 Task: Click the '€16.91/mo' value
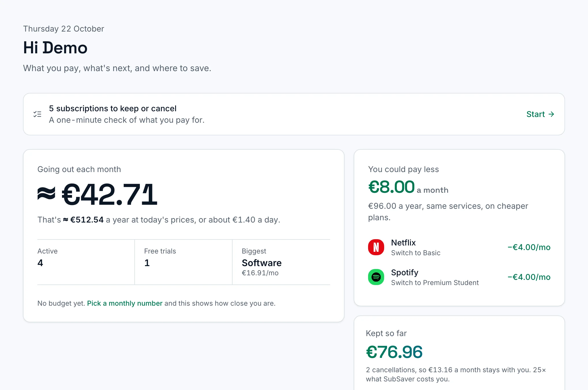click(x=260, y=273)
